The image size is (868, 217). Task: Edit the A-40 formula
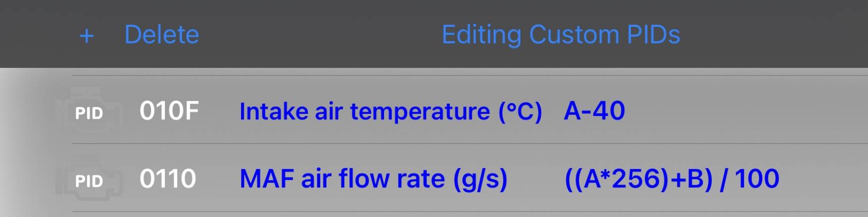coord(594,110)
